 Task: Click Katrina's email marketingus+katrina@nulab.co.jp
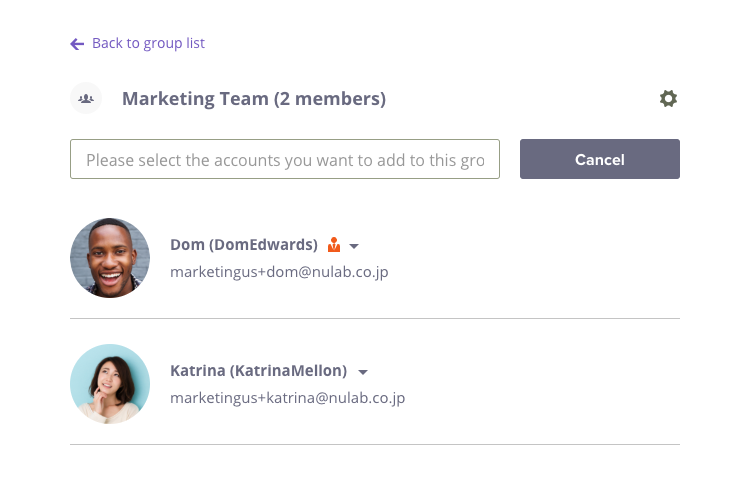[x=287, y=398]
